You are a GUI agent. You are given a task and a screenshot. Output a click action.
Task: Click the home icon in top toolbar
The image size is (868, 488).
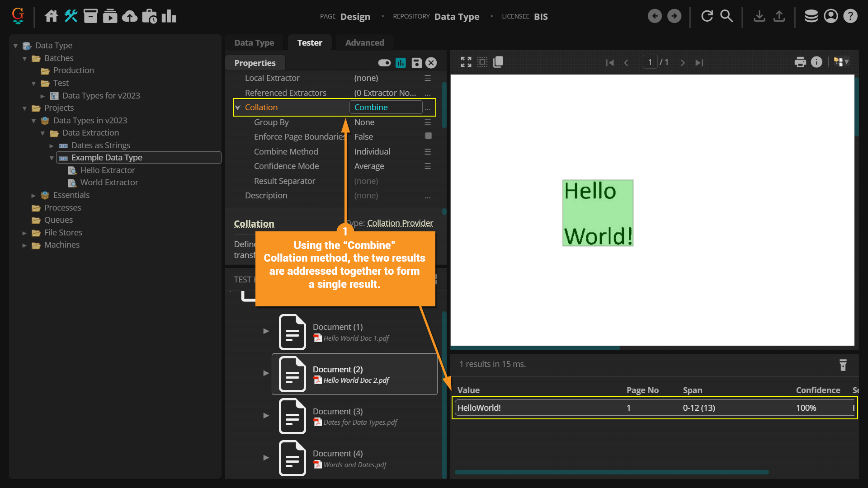pos(51,16)
